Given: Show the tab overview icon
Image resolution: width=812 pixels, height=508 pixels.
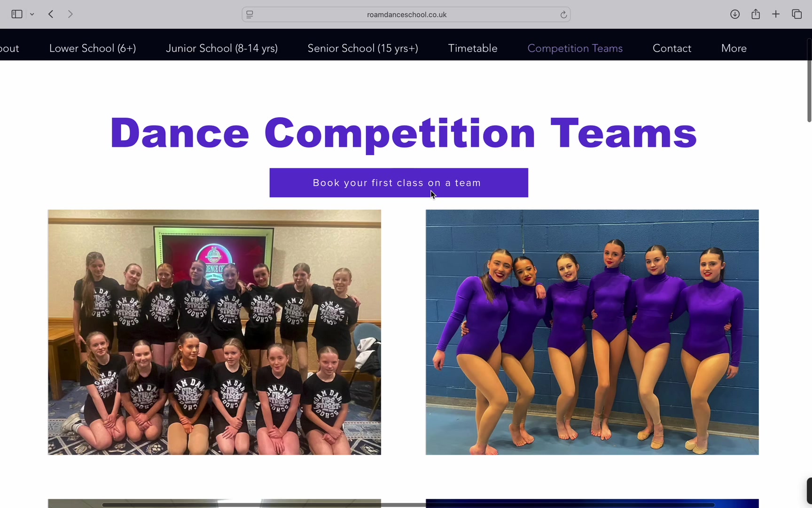Looking at the screenshot, I should coord(796,14).
